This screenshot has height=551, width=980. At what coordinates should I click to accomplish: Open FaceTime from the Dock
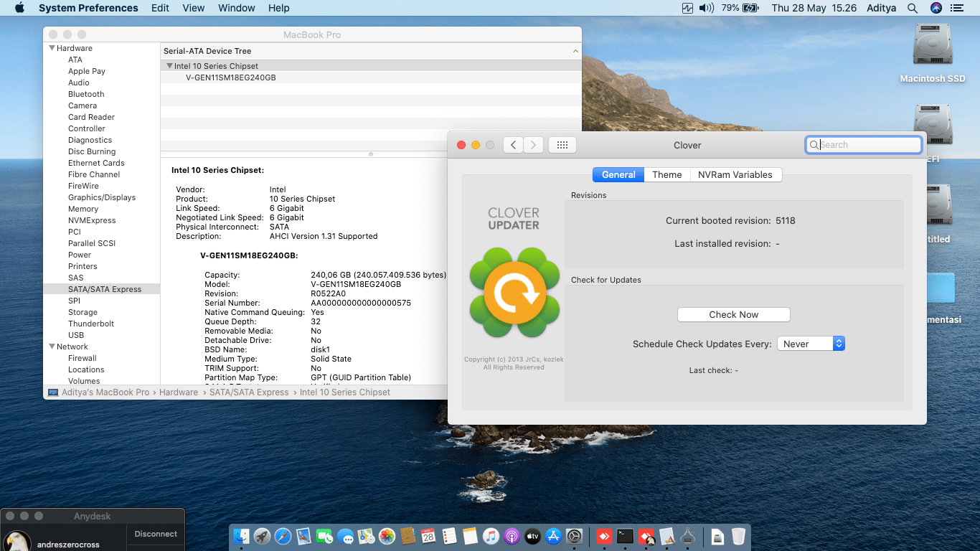point(325,536)
